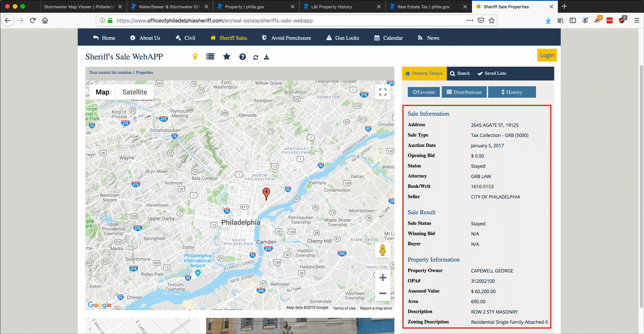Open Civil menu item
The height and width of the screenshot is (334, 644).
click(x=185, y=38)
